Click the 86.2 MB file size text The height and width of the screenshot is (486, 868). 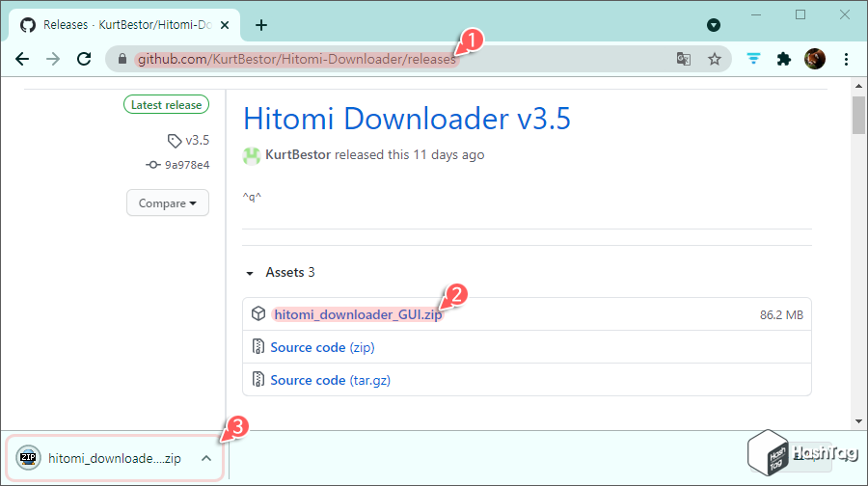[781, 315]
